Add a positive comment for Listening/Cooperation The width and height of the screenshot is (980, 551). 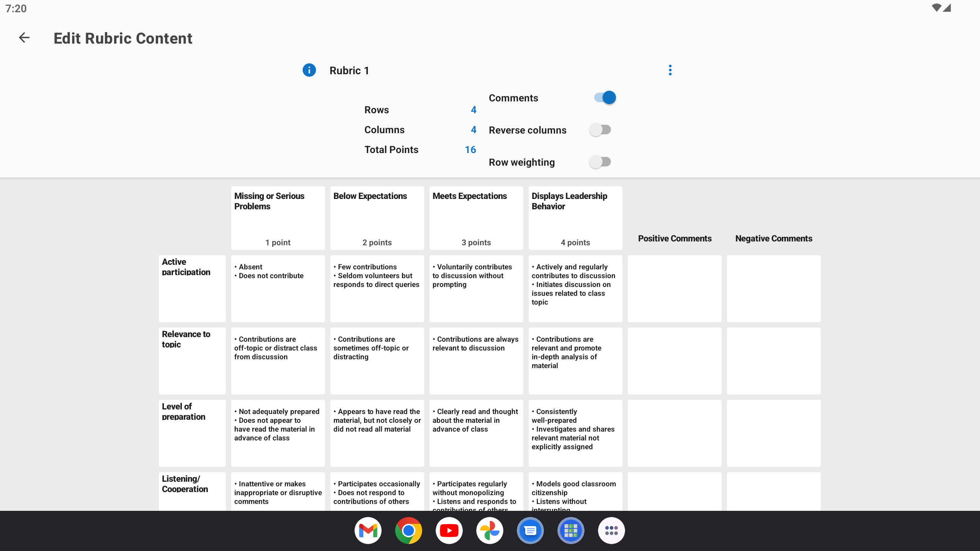click(x=675, y=491)
